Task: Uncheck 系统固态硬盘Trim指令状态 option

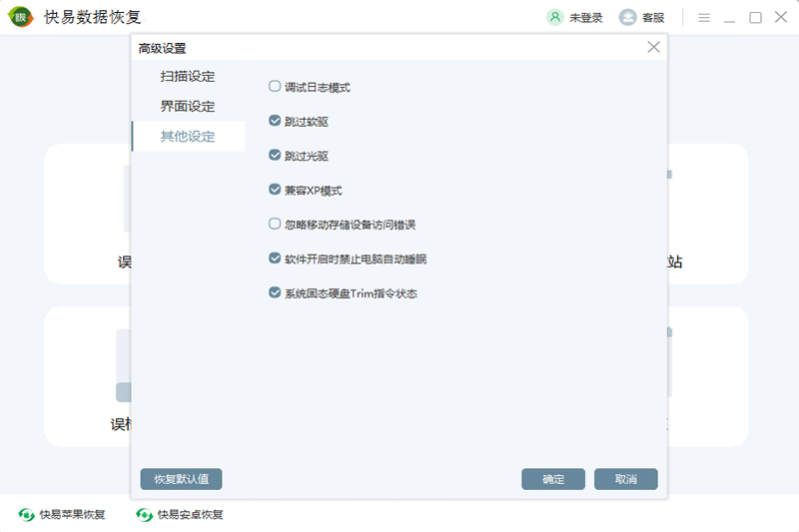Action: pyautogui.click(x=275, y=293)
